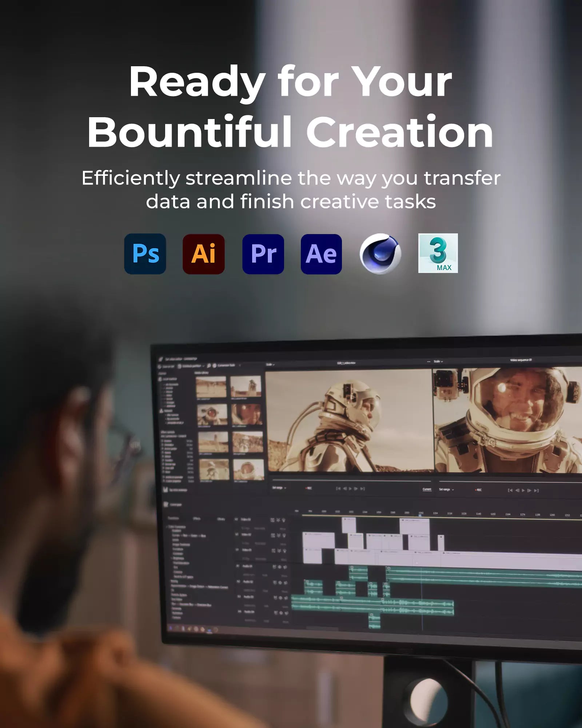582x728 pixels.
Task: Click the 3ds Max icon
Action: click(x=438, y=253)
